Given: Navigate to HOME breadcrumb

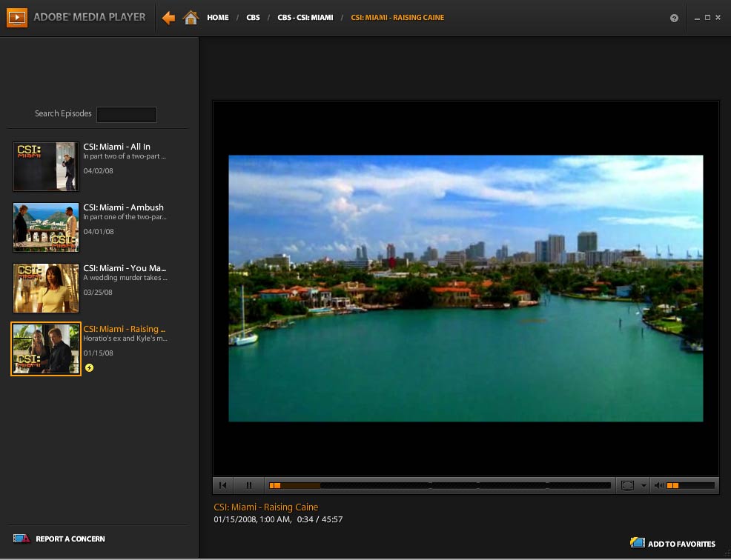Looking at the screenshot, I should pos(218,18).
